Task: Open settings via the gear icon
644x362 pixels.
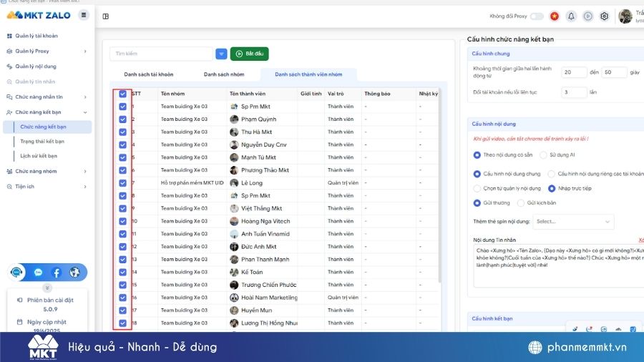Action: point(604,16)
